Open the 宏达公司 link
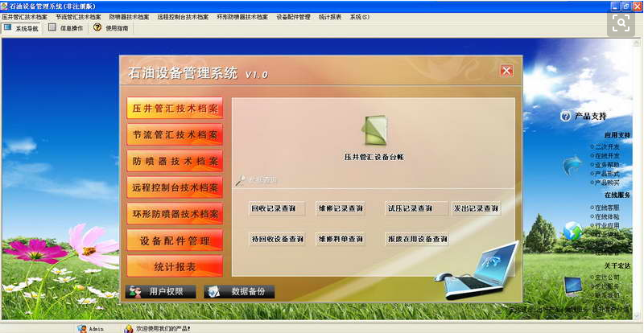The image size is (644, 333). (607, 277)
